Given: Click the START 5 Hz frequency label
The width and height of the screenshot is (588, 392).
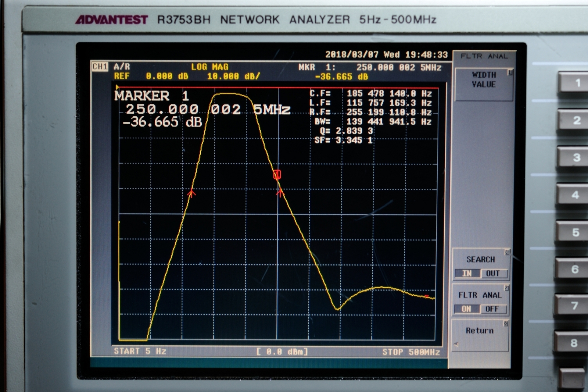Looking at the screenshot, I should 140,351.
